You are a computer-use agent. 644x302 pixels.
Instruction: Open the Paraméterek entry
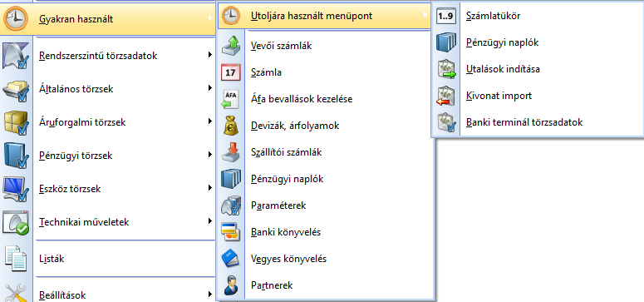[x=326, y=205]
